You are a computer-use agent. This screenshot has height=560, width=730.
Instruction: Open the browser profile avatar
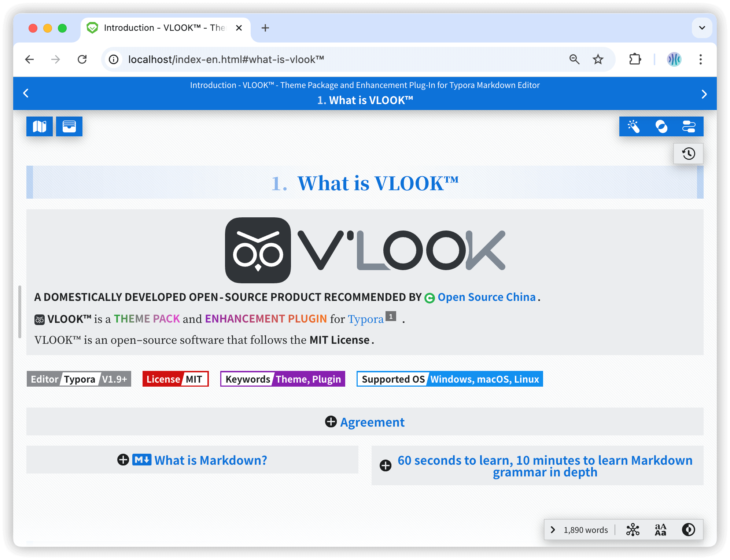[674, 59]
